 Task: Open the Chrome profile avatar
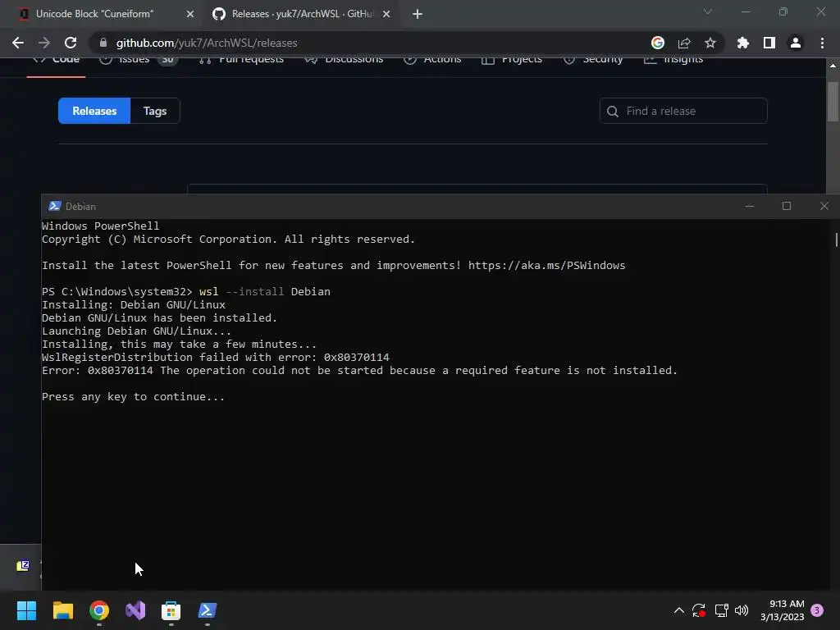(796, 43)
